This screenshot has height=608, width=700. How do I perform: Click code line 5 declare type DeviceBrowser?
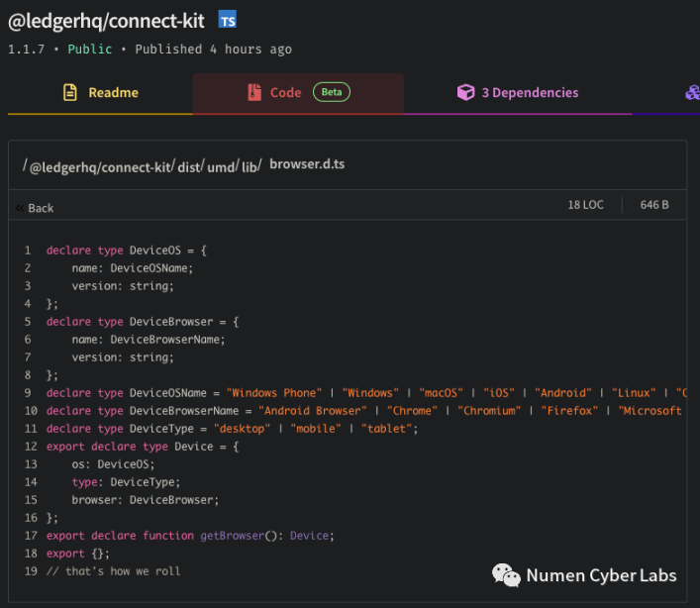click(x=143, y=322)
